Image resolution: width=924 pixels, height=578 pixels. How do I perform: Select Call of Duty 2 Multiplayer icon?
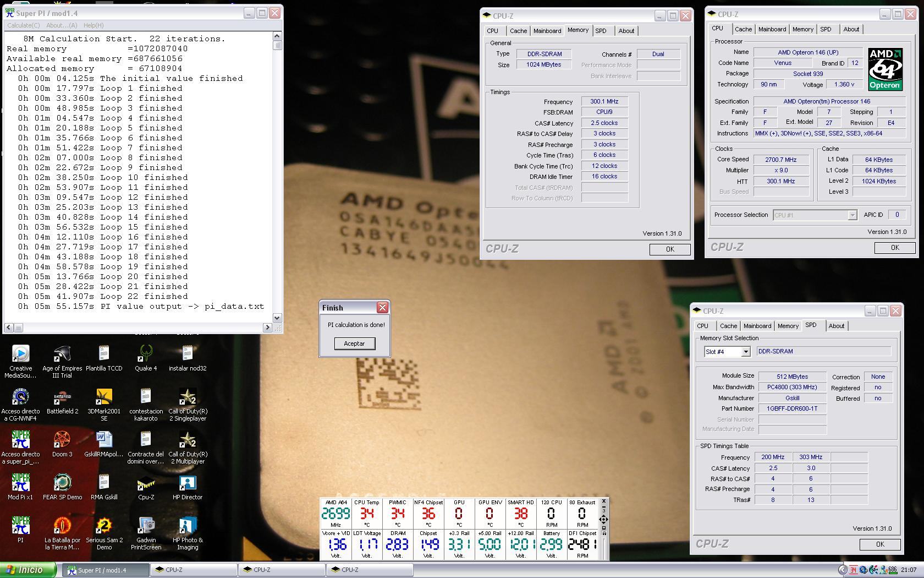(188, 439)
